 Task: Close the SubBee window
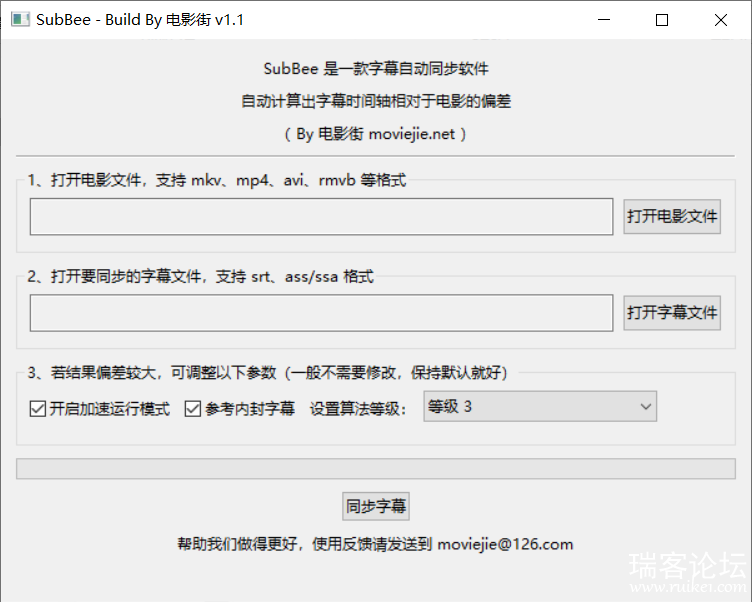coord(721,20)
